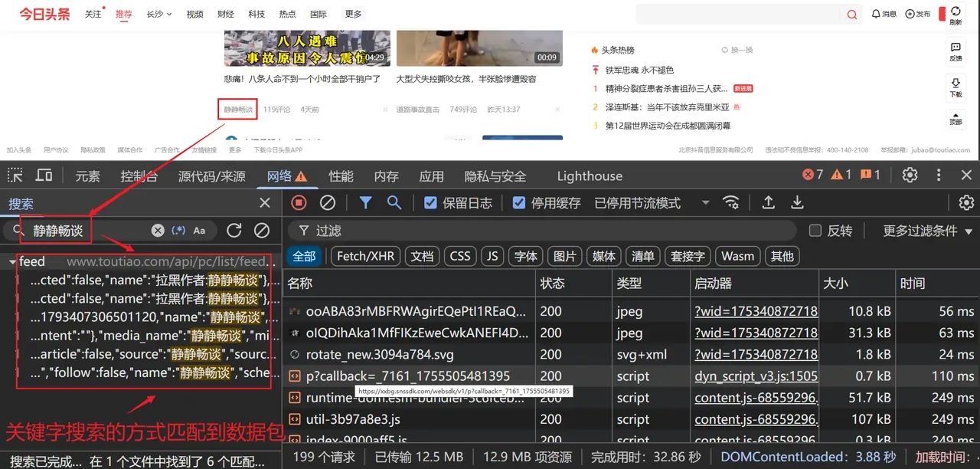Screen dimensions: 980x469
Task: Expand the 更多过滤条件 dropdown
Action: click(928, 231)
